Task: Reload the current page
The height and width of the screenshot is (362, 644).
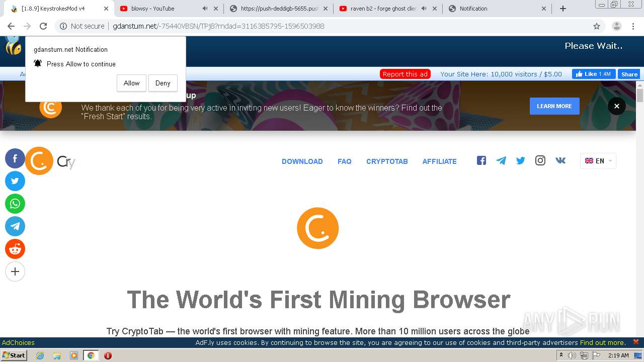Action: [43, 26]
